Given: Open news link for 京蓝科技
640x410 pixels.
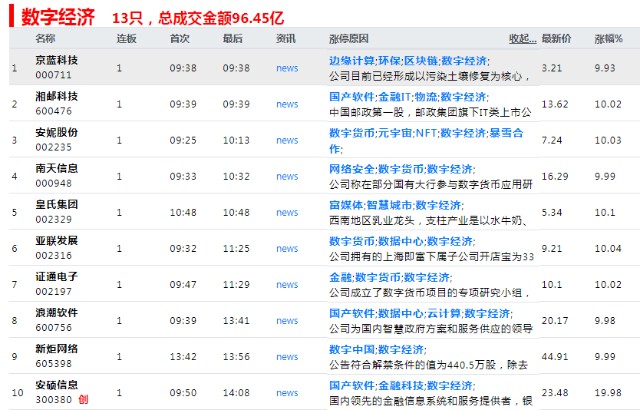Looking at the screenshot, I should coord(287,68).
